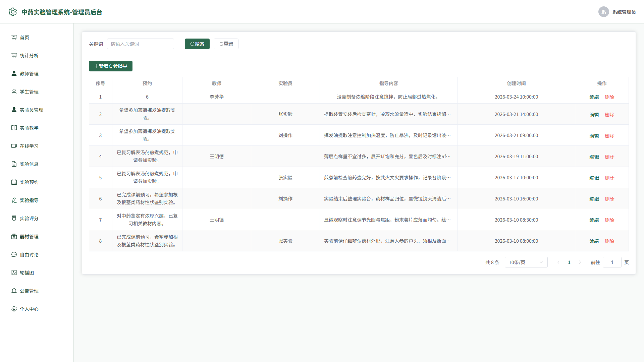Click the 实验预约 calendar icon
Viewport: 644px width, 362px height.
point(14,182)
